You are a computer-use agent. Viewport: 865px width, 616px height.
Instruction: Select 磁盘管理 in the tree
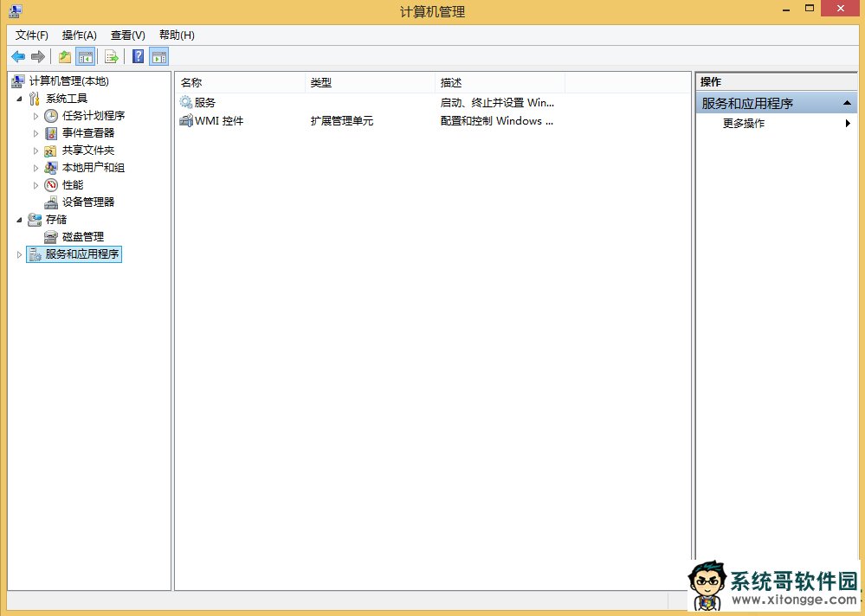tap(82, 237)
